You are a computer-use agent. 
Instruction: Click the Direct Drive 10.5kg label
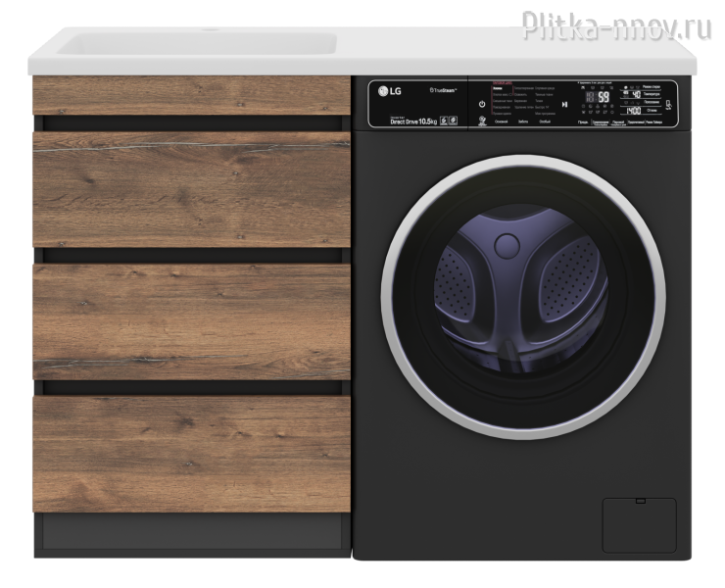click(413, 120)
